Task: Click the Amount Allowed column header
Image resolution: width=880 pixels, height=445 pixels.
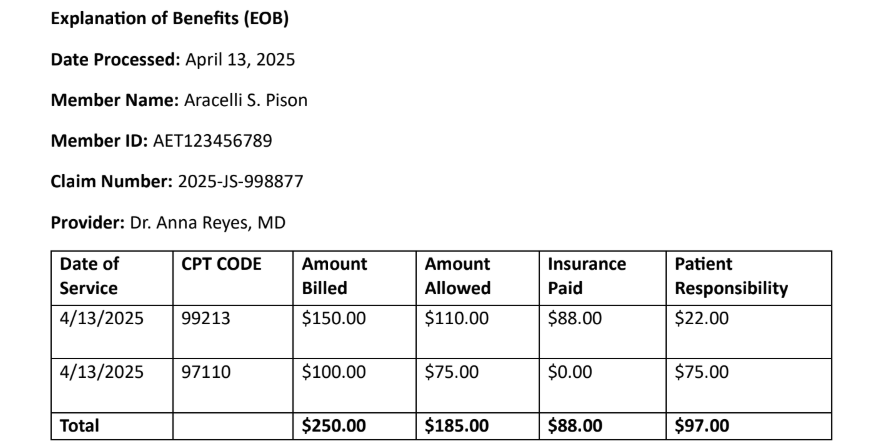Action: point(478,278)
